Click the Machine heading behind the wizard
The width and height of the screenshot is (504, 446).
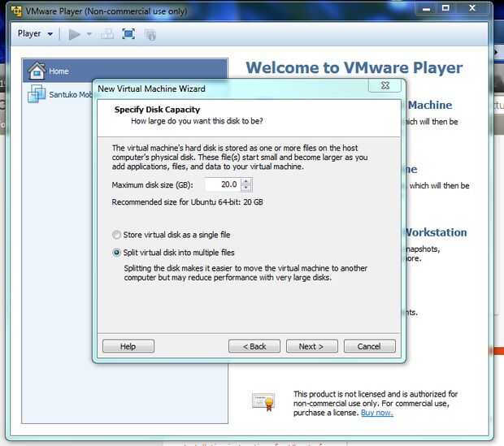coord(430,105)
